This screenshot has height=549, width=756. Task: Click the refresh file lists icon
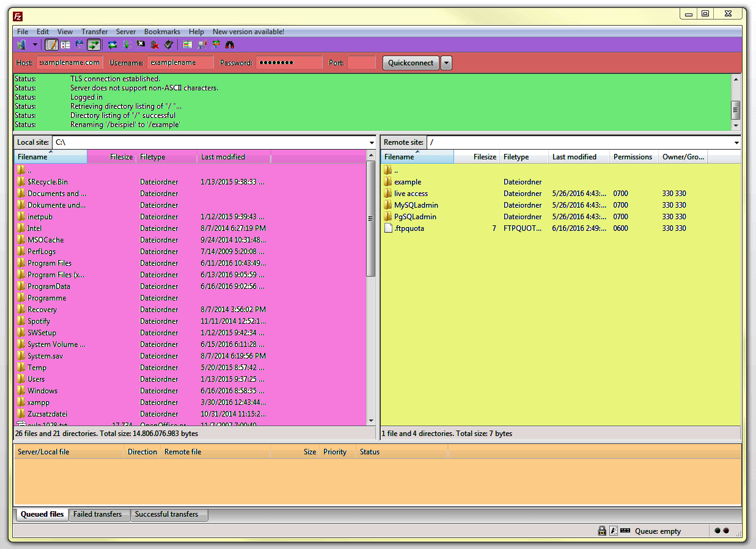coord(112,45)
